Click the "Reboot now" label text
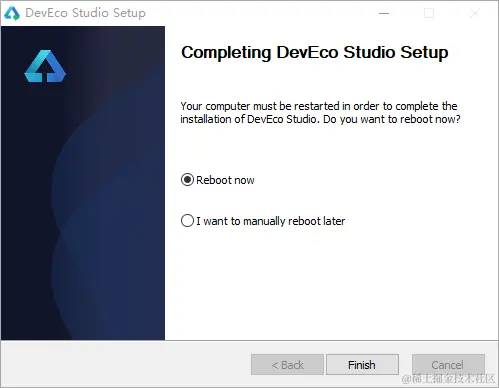 [x=225, y=180]
